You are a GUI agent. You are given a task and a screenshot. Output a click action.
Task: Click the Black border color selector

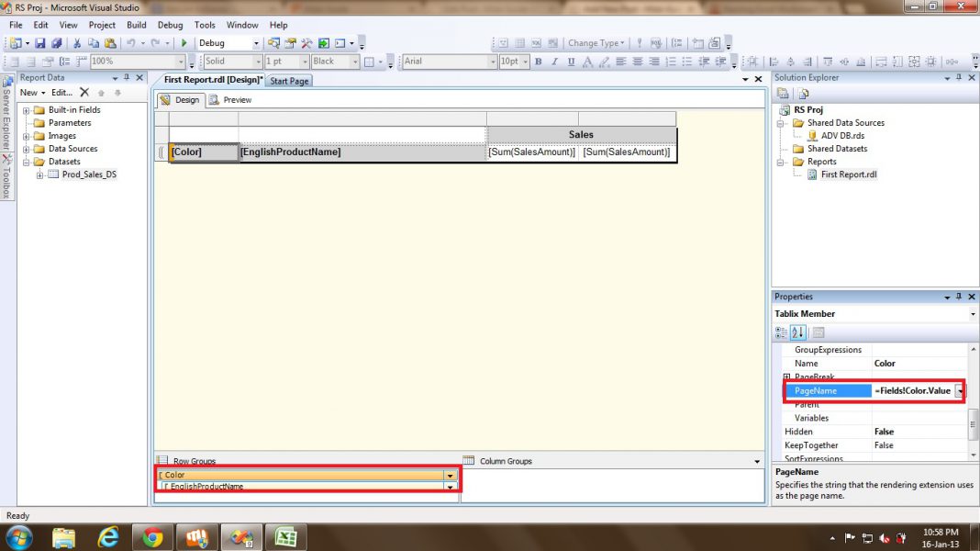pos(334,61)
